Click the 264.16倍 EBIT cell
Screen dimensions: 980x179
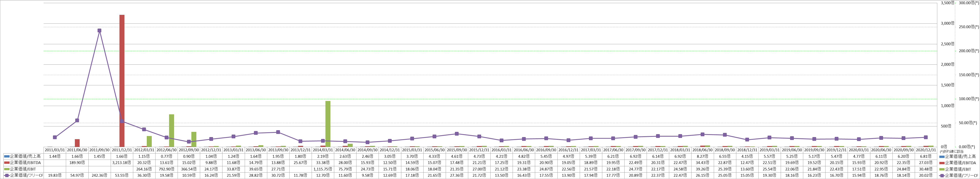144,169
